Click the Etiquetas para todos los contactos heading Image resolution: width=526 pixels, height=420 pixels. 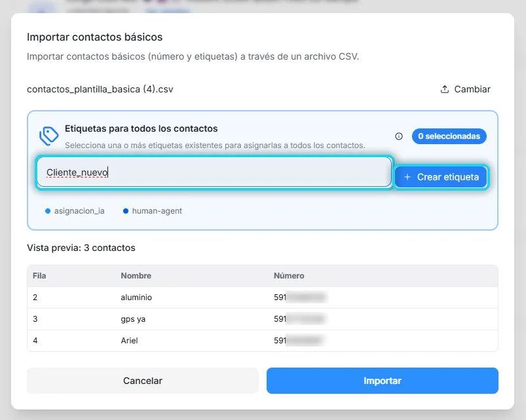click(141, 128)
